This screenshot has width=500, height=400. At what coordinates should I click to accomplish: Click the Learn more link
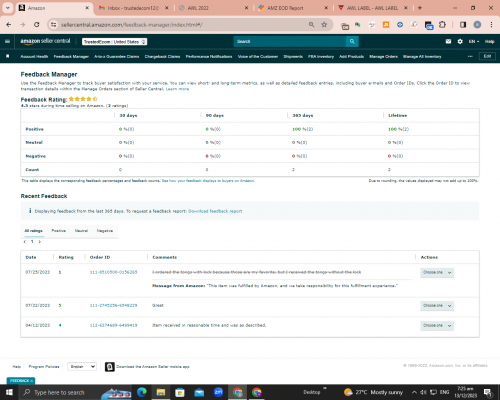coord(177,89)
